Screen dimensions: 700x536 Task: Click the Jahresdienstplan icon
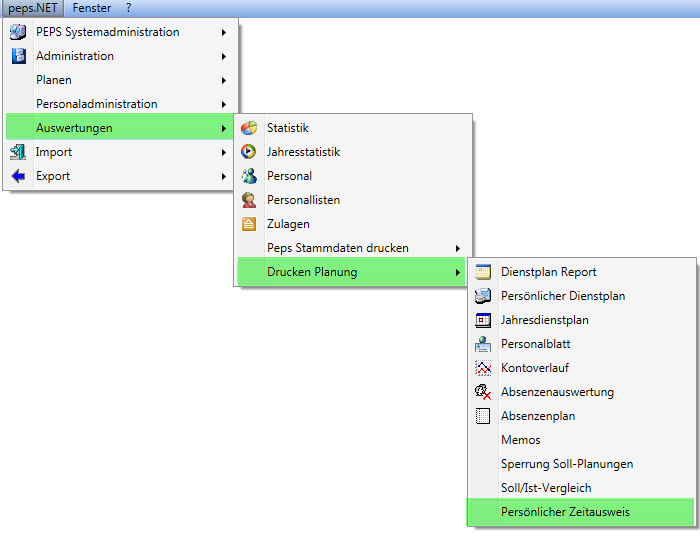click(x=483, y=320)
